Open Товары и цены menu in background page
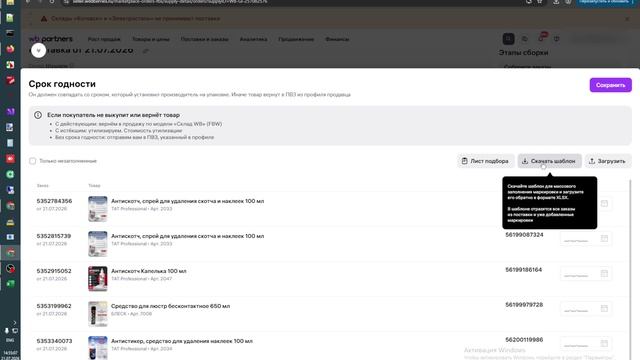This screenshot has height=360, width=640. 151,39
